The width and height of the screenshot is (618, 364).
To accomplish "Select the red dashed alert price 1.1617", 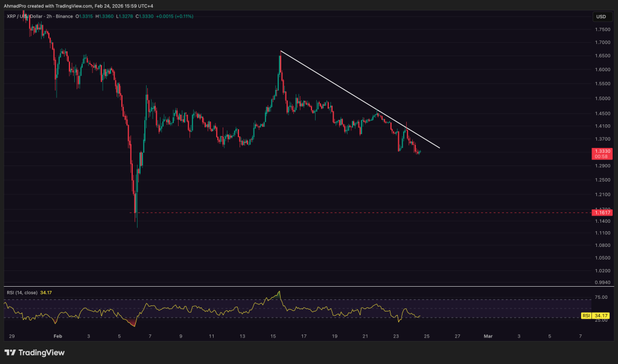I will pyautogui.click(x=601, y=212).
